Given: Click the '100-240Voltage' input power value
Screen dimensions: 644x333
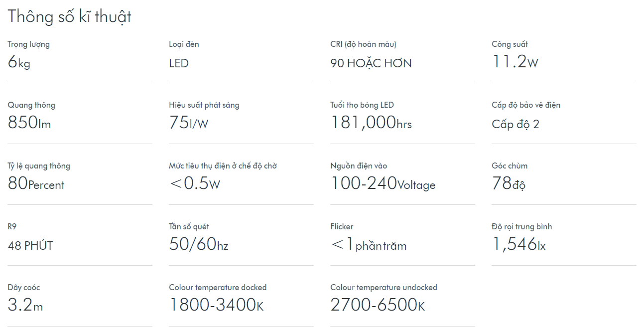Looking at the screenshot, I should point(383,184).
